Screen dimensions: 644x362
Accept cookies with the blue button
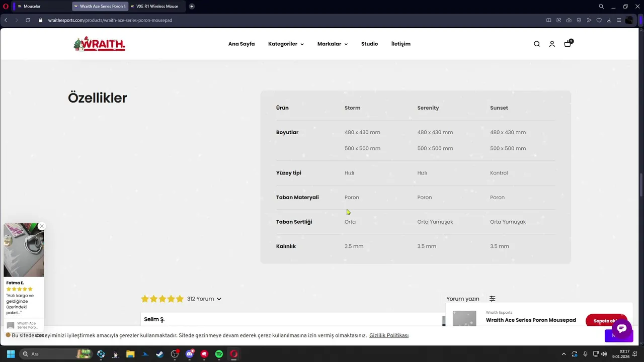611,336
